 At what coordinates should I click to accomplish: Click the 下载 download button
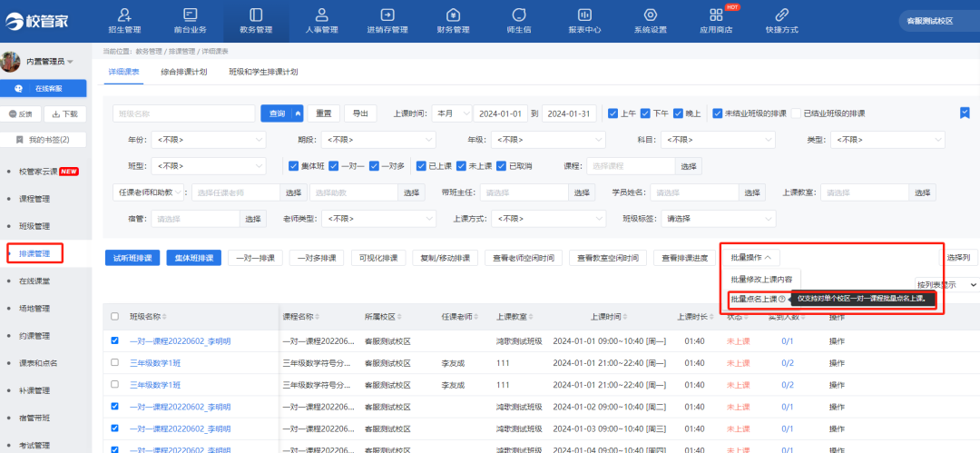point(65,113)
